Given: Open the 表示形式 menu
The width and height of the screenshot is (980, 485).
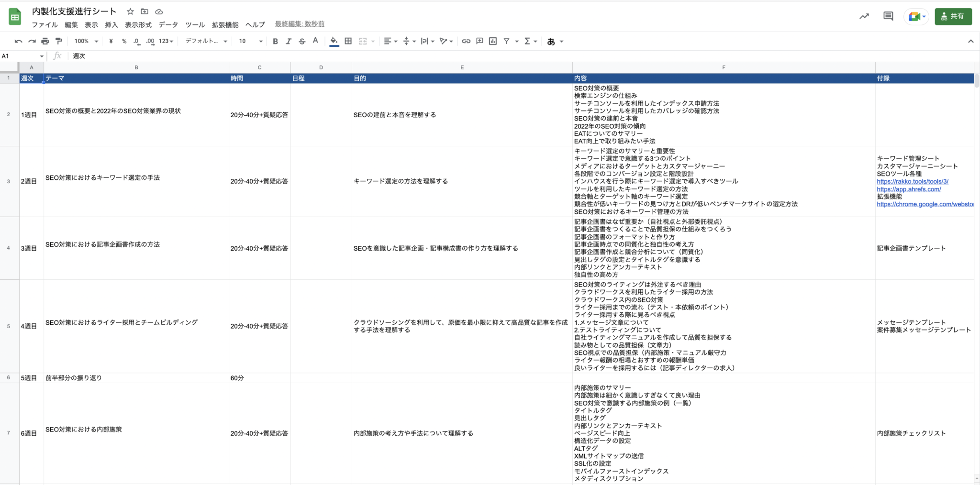Looking at the screenshot, I should 138,24.
